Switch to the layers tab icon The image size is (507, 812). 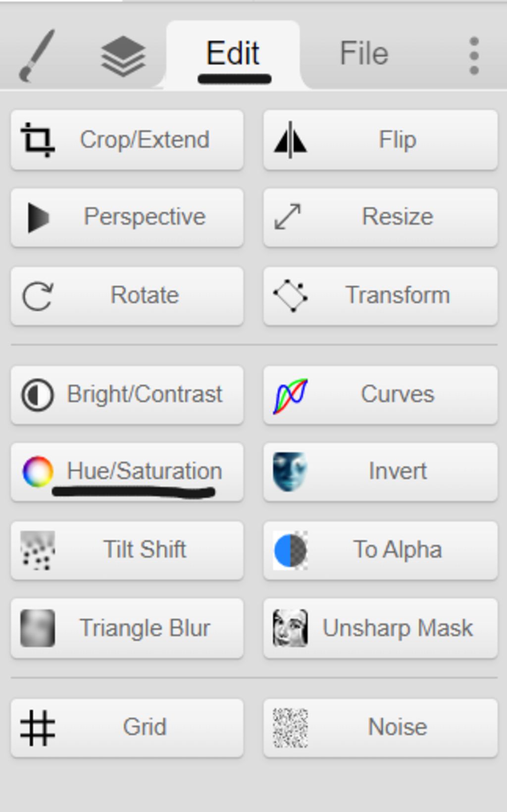coord(123,56)
